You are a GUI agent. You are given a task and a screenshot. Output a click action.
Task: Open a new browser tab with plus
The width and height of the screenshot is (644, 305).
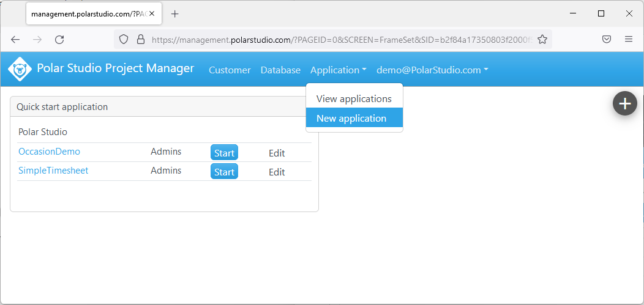pyautogui.click(x=174, y=14)
